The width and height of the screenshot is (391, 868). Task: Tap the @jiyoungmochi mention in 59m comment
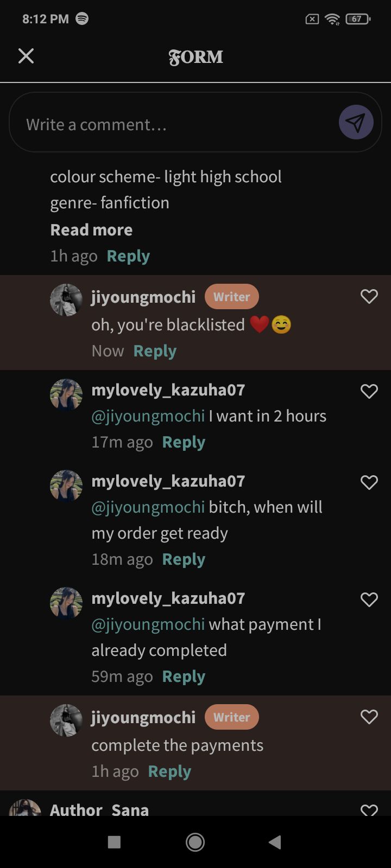coord(148,624)
